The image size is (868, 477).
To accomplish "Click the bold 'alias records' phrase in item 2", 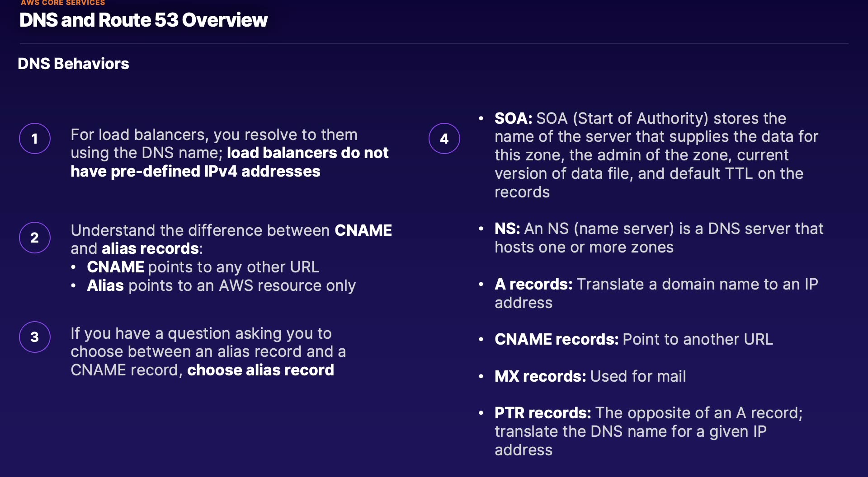I will (x=150, y=248).
